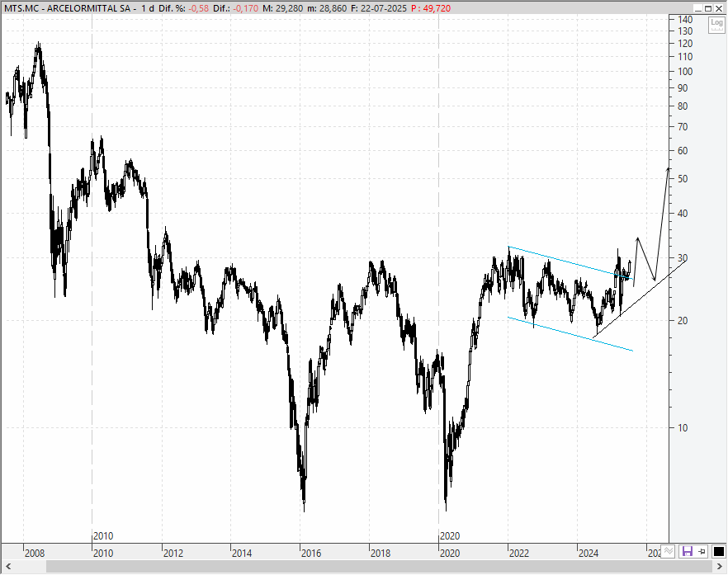Click the 2016 time axis label
Image resolution: width=728 pixels, height=575 pixels.
(311, 554)
